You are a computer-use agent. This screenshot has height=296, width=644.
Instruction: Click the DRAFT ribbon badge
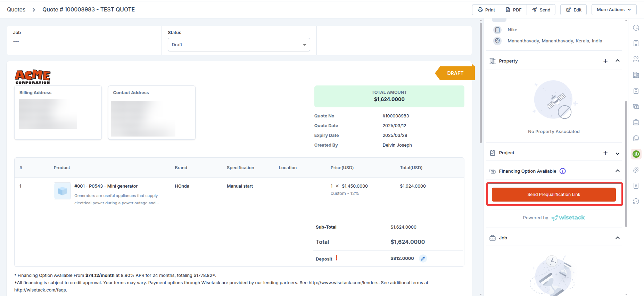point(455,73)
